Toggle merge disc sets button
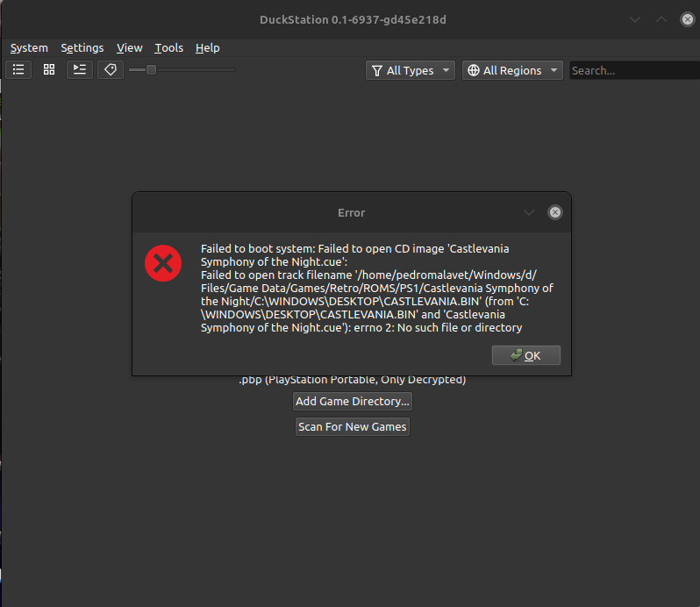The height and width of the screenshot is (607, 700). [80, 69]
